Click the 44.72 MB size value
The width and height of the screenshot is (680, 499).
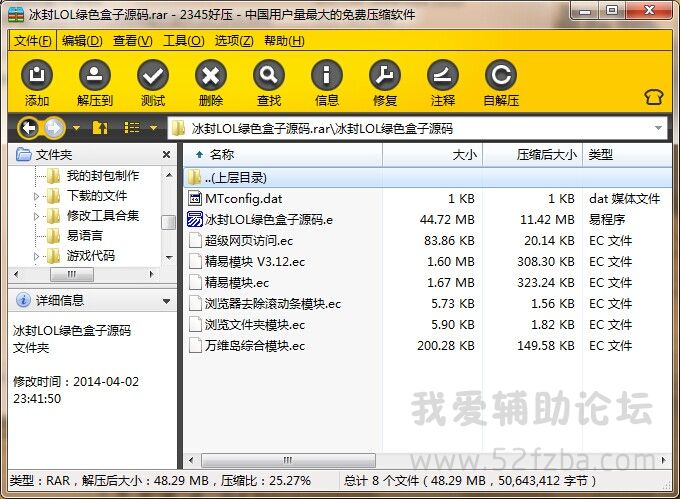point(447,219)
